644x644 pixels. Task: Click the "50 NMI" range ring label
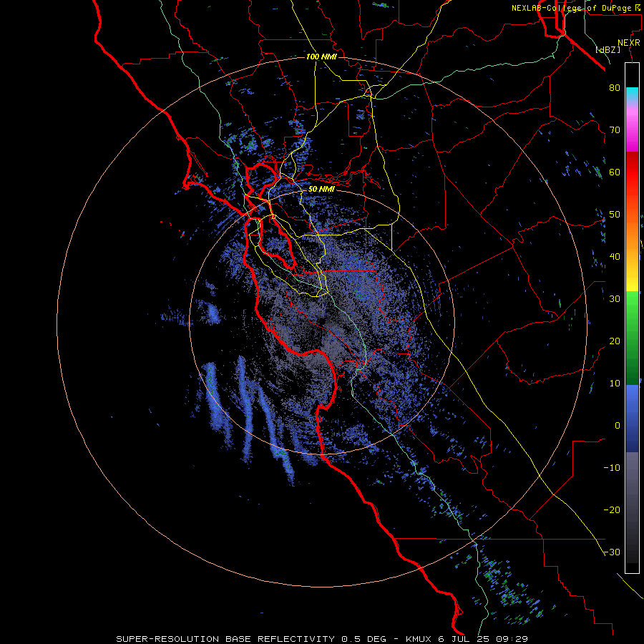click(x=321, y=190)
